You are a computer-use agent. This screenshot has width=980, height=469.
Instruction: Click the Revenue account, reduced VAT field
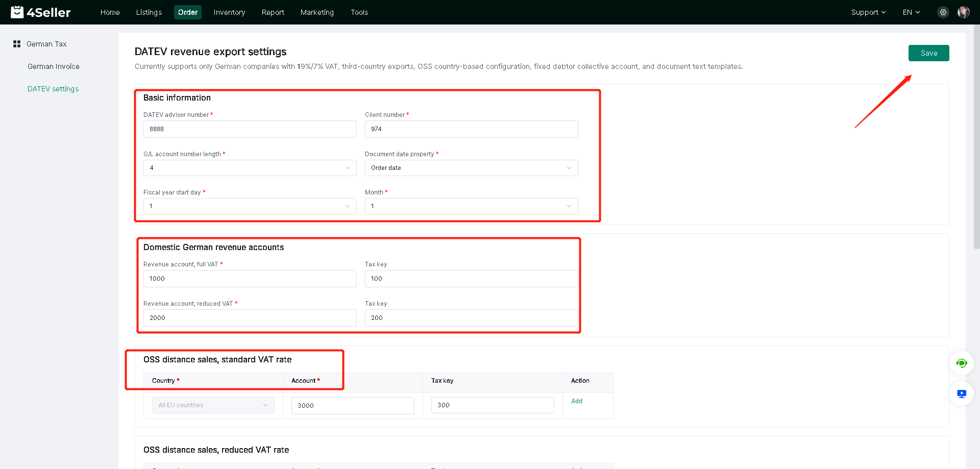250,318
